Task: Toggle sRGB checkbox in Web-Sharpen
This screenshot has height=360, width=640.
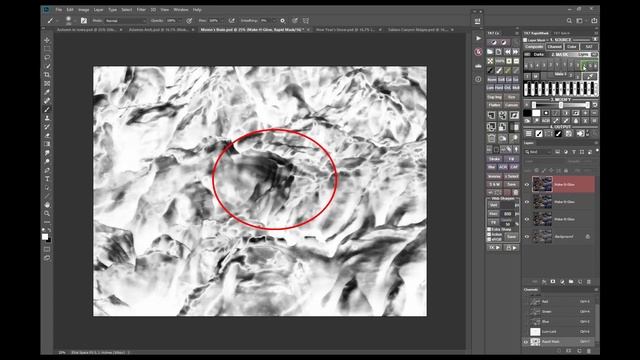Action: [x=489, y=239]
